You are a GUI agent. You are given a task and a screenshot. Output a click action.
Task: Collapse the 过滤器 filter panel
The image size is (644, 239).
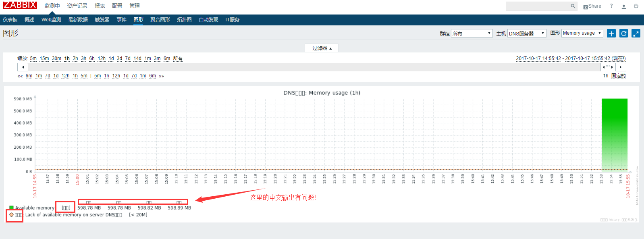322,48
